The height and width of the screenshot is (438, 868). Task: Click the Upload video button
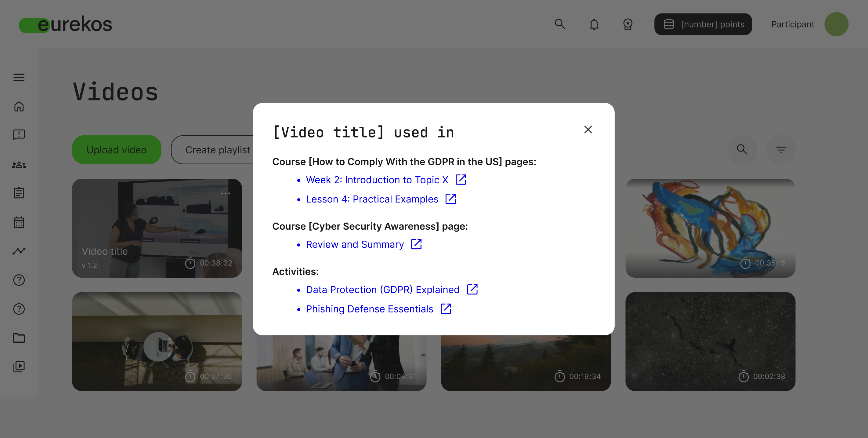pos(116,150)
